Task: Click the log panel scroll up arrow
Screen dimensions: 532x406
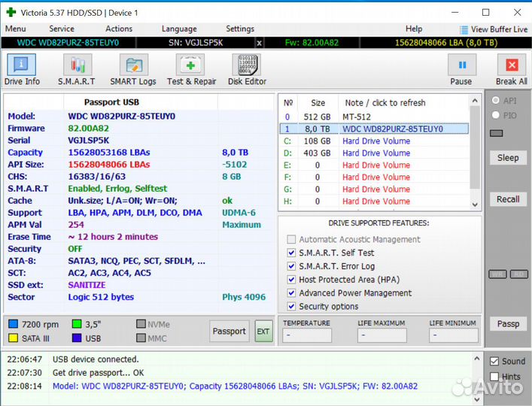Action: 477,358
